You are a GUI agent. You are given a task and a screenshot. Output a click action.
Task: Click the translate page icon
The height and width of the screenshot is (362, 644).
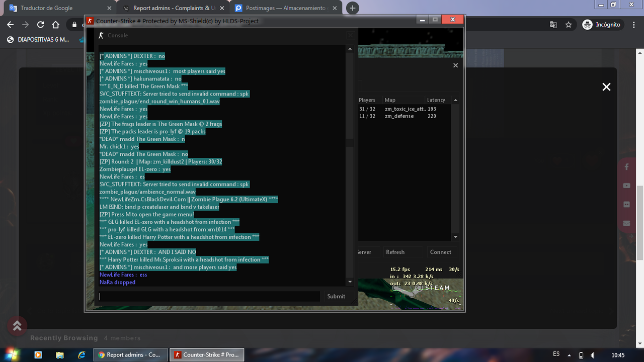[553, 25]
